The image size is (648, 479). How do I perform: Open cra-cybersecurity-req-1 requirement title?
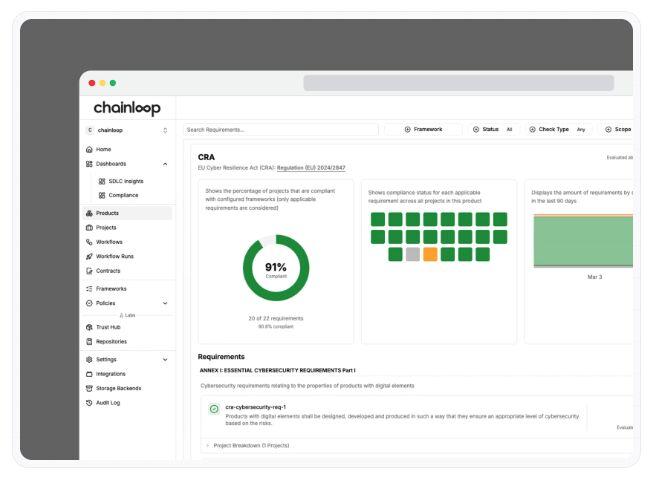point(255,407)
